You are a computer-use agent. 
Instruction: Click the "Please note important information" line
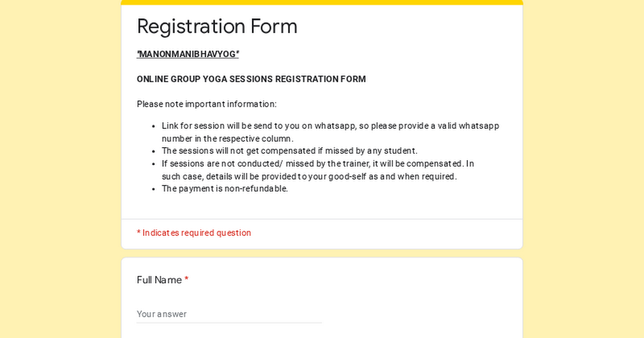click(207, 104)
